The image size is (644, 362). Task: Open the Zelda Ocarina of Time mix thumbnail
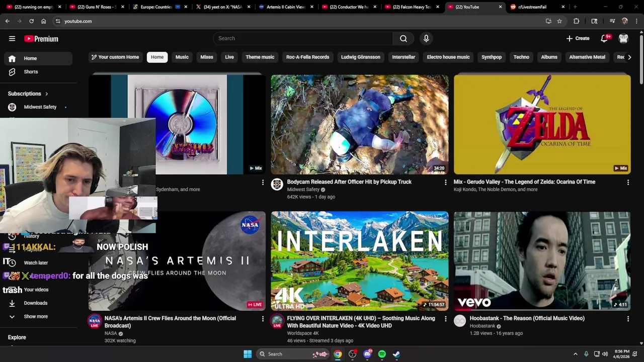(x=542, y=125)
